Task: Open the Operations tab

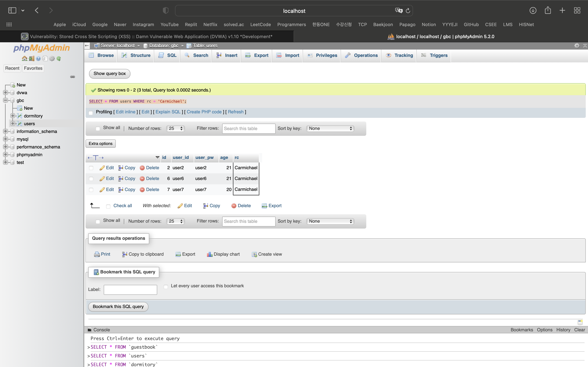Action: coord(361,55)
